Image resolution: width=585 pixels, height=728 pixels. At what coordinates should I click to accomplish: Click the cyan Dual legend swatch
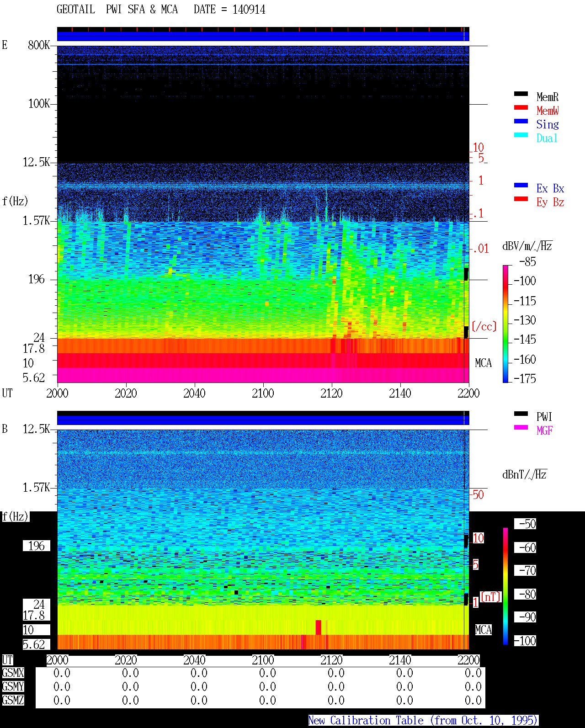click(521, 135)
